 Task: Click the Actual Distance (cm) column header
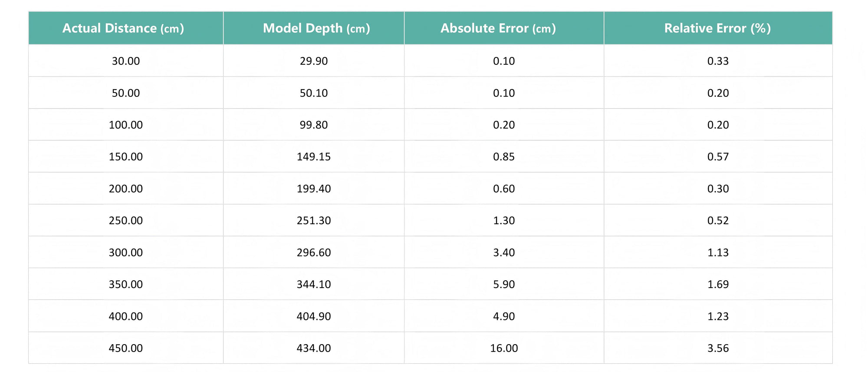[x=126, y=28]
